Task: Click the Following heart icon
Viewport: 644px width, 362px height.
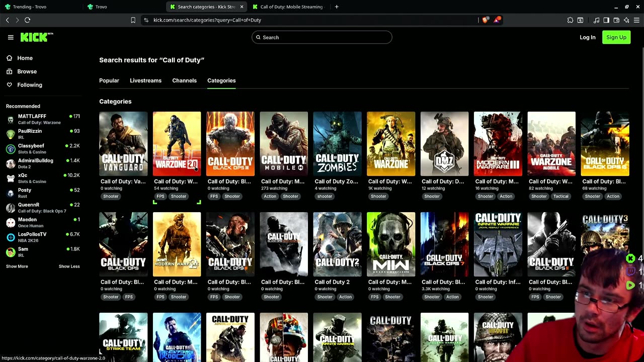Action: tap(9, 85)
